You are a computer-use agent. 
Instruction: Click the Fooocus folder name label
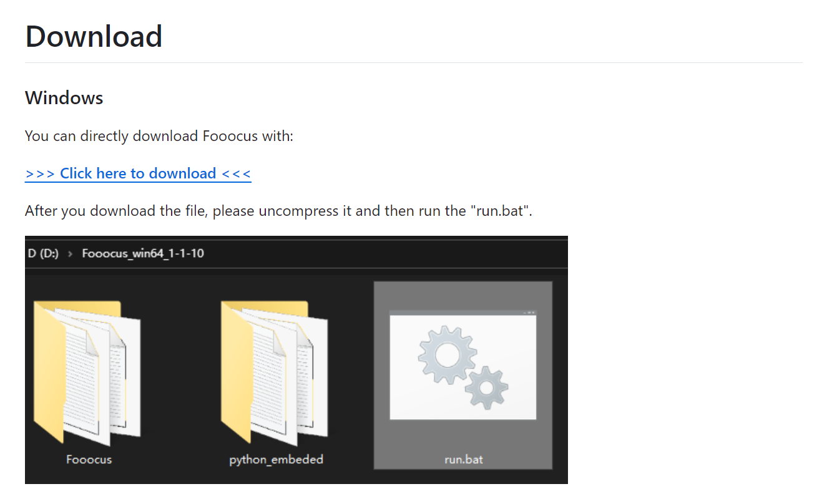point(89,460)
